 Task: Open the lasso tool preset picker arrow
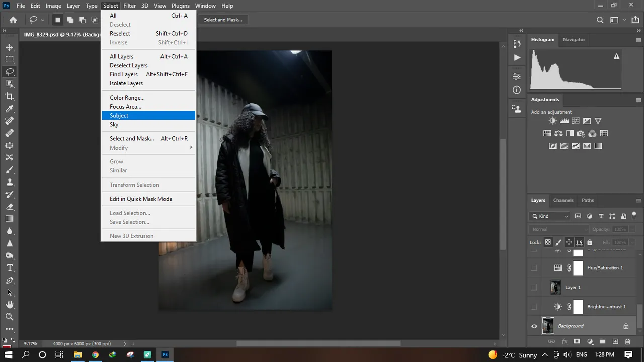(x=42, y=20)
